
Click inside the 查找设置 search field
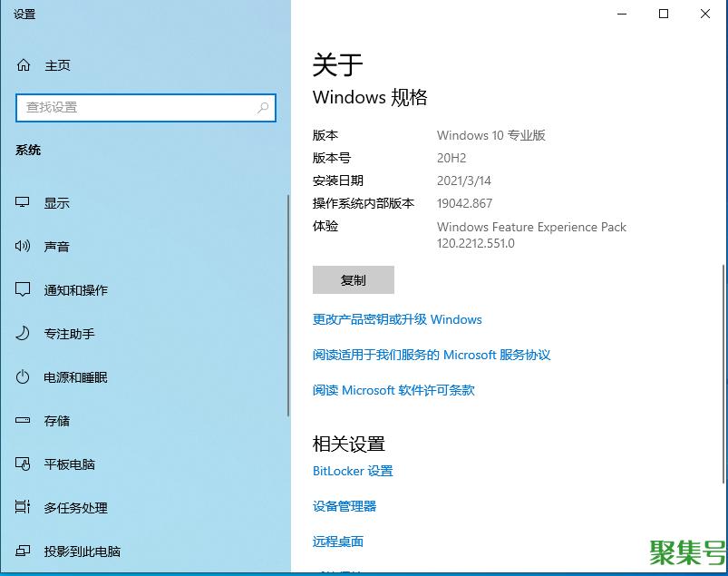click(136, 108)
